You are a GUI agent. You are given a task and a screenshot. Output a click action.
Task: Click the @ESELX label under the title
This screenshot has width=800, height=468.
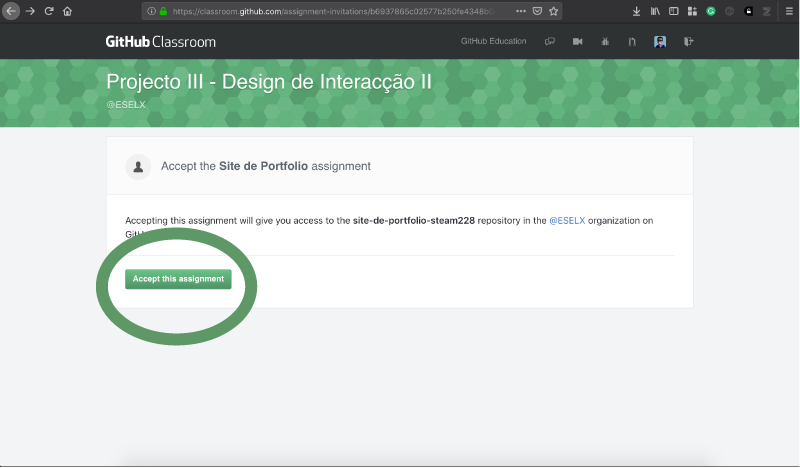pos(126,105)
